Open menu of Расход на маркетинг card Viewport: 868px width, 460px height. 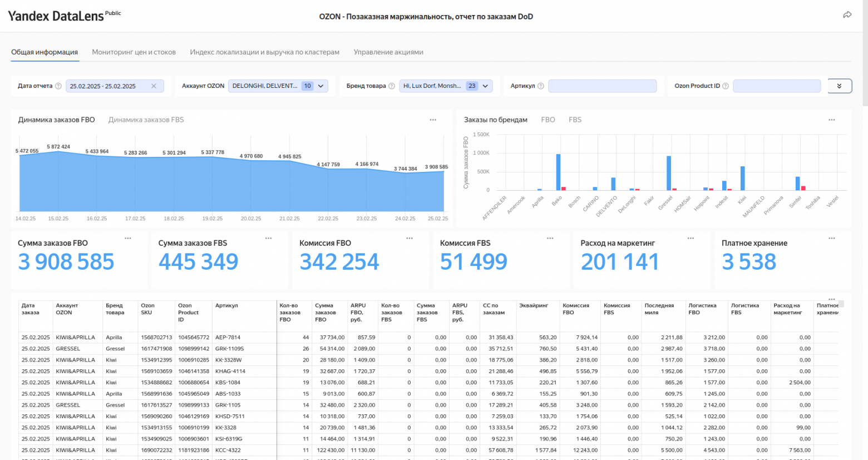[691, 238]
